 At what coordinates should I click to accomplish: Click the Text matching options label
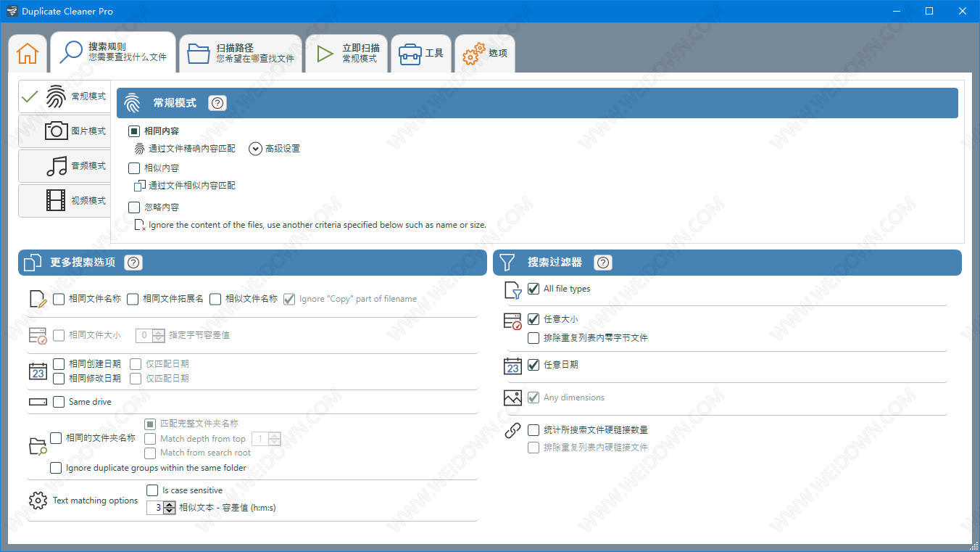coord(95,500)
